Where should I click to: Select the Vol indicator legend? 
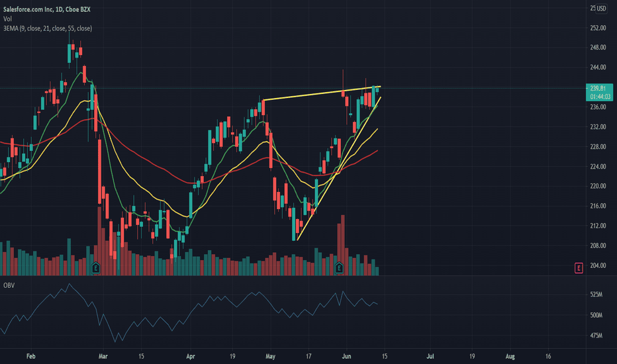pos(7,19)
